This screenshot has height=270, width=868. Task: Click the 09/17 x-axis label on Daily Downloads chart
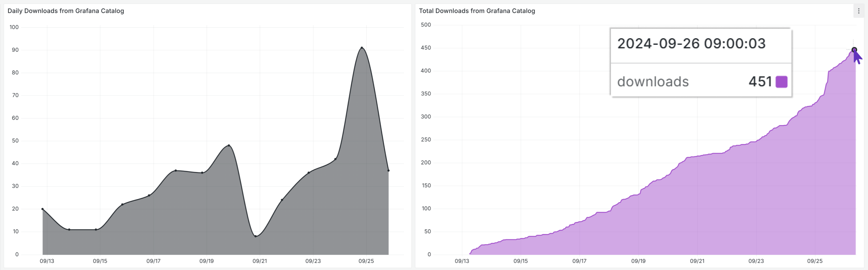[x=153, y=261]
